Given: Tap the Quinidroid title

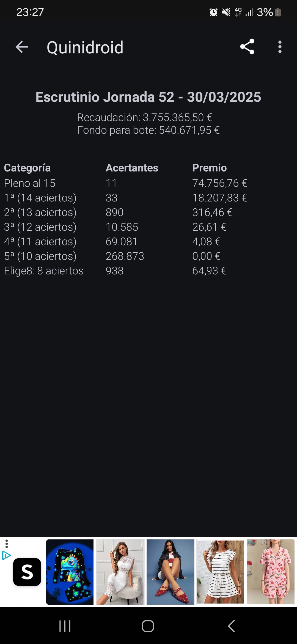Looking at the screenshot, I should click(x=85, y=47).
